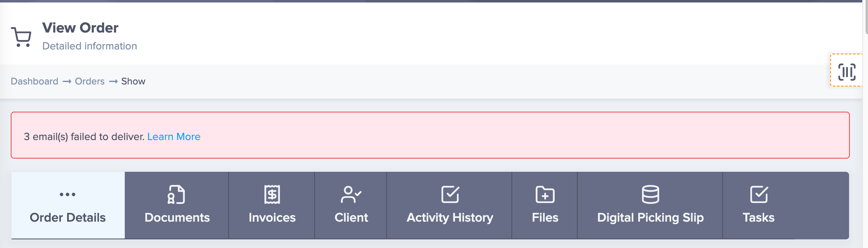
Task: Click the Documents certificate file icon
Action: (176, 194)
